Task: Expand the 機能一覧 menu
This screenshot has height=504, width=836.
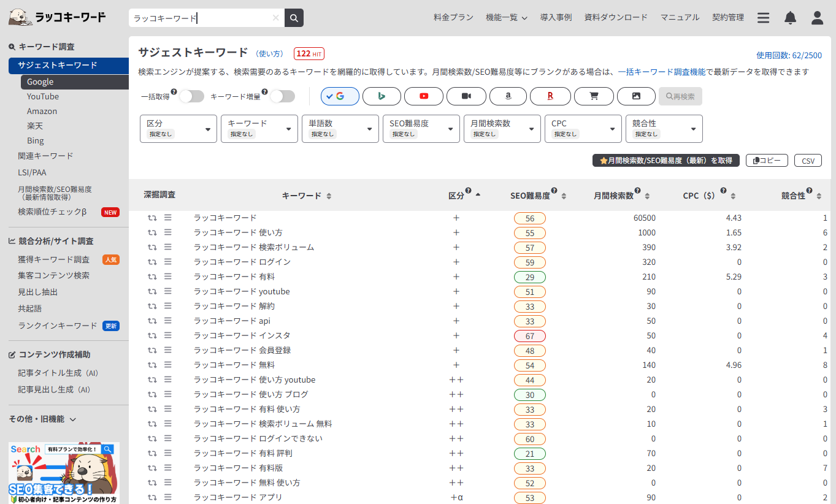Action: [x=506, y=18]
